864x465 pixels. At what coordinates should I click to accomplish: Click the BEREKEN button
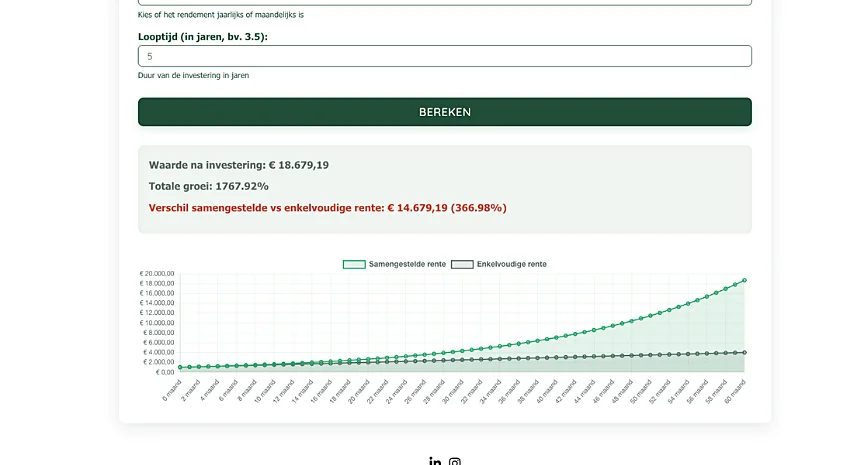[x=445, y=112]
